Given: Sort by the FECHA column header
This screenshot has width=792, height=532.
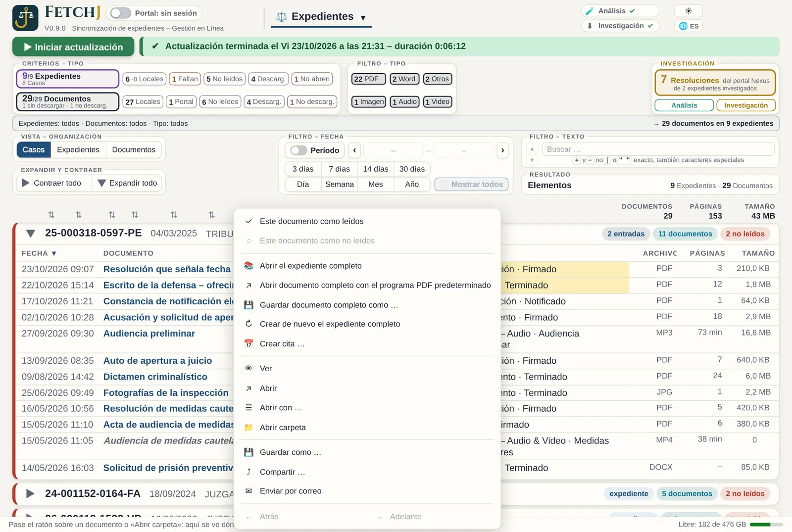Looking at the screenshot, I should pos(39,253).
